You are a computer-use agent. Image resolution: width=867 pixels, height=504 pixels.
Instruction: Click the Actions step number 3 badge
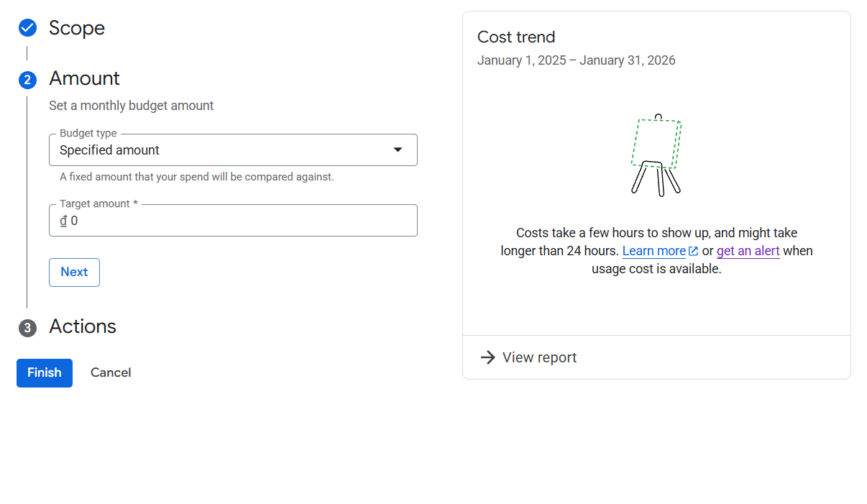tap(27, 328)
